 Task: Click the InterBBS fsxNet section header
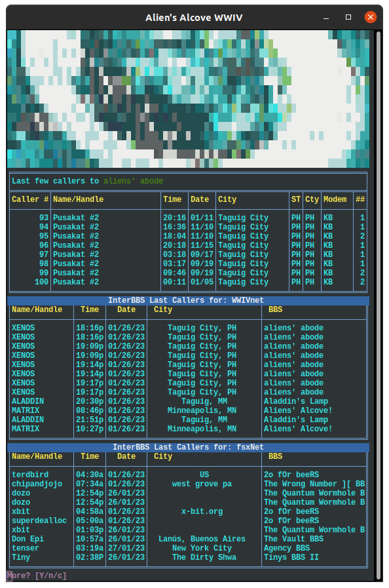188,447
